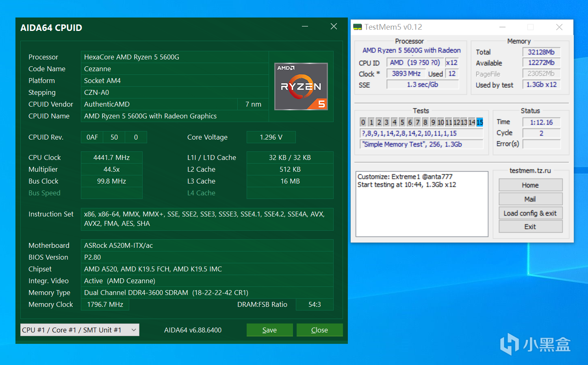Click the 0AF CPUID revision field
The width and height of the screenshot is (588, 365).
pyautogui.click(x=92, y=137)
